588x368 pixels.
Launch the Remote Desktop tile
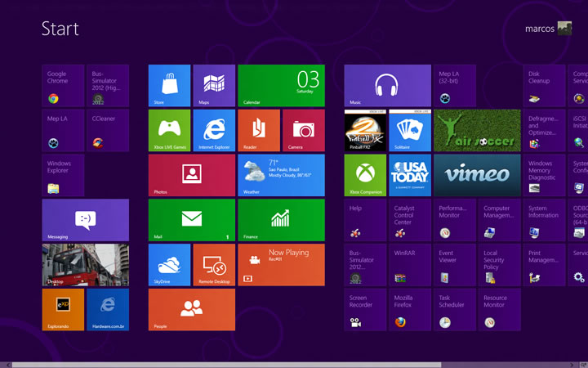pos(214,265)
